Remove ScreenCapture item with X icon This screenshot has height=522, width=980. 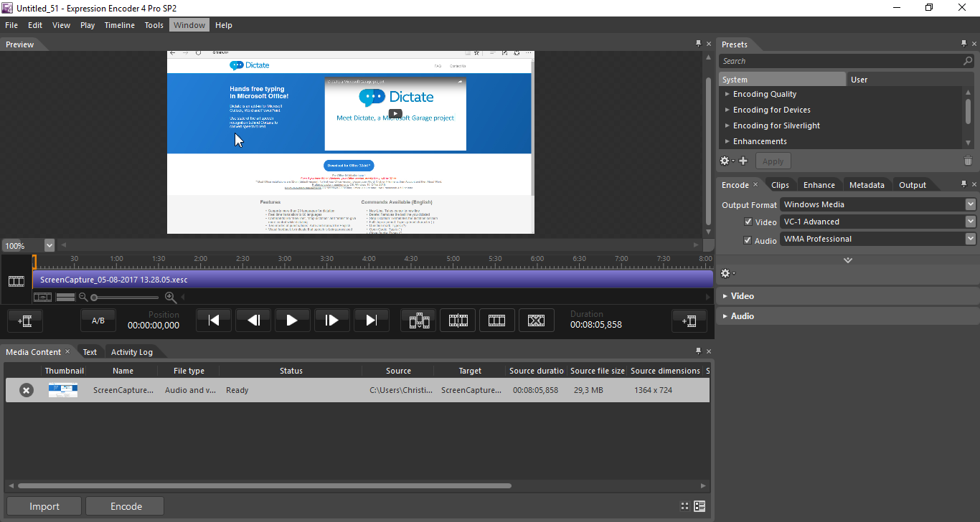[x=26, y=390]
